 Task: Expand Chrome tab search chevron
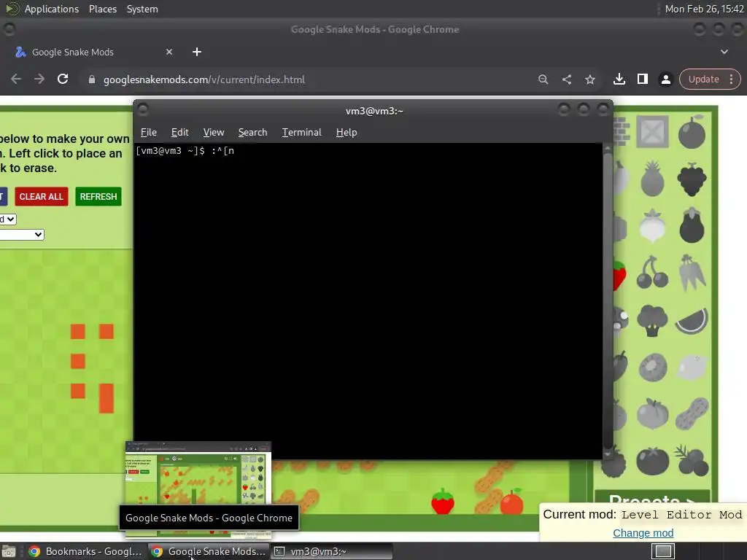(724, 52)
